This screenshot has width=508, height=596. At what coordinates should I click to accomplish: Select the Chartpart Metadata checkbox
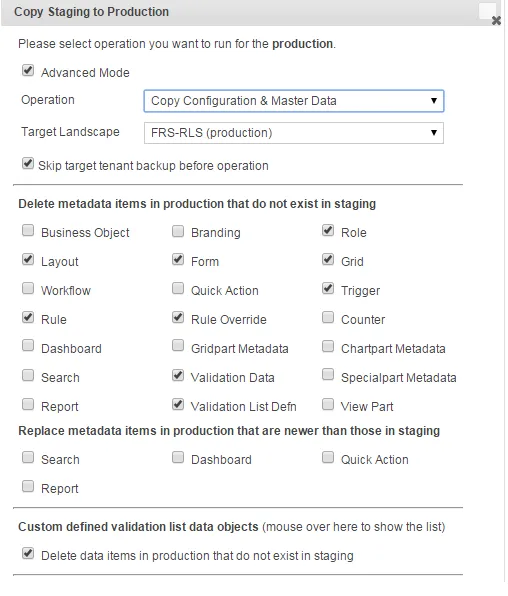click(328, 346)
